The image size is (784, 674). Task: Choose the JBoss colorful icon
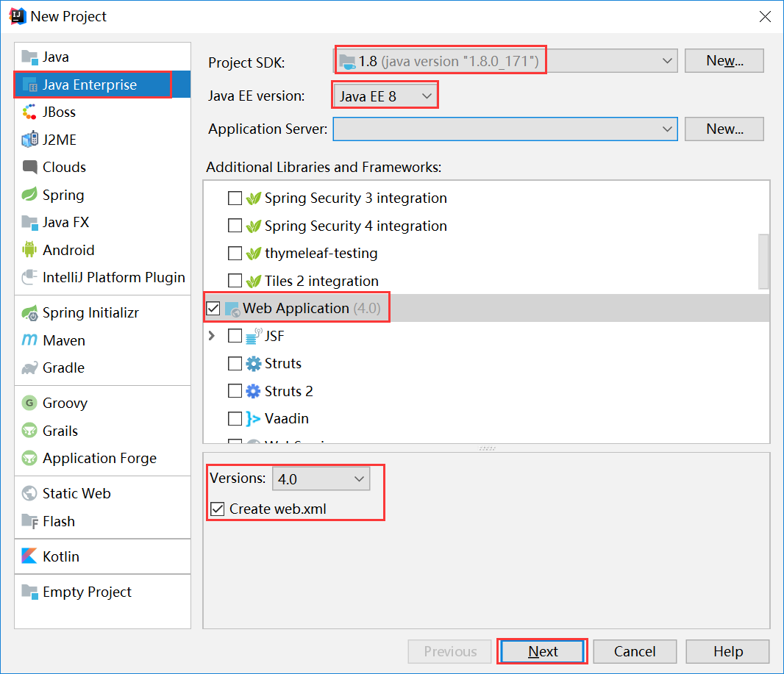[30, 112]
